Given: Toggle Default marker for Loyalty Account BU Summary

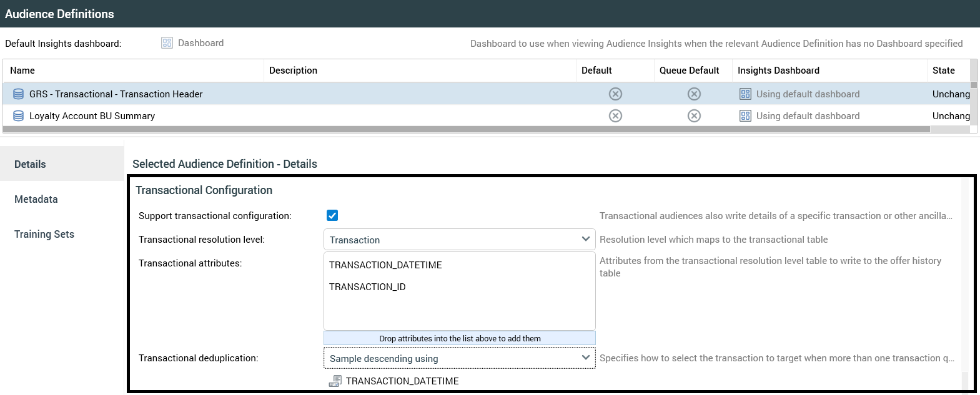Looking at the screenshot, I should [615, 116].
